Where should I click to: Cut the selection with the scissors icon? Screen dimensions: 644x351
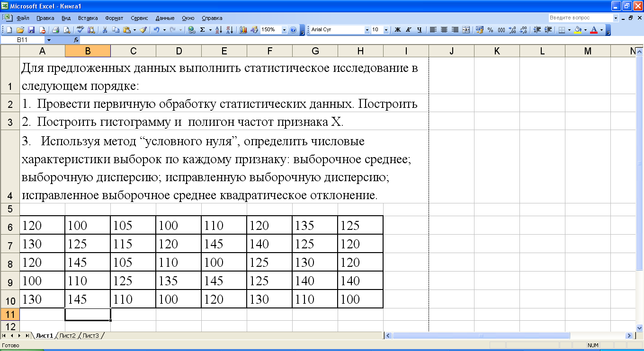105,30
